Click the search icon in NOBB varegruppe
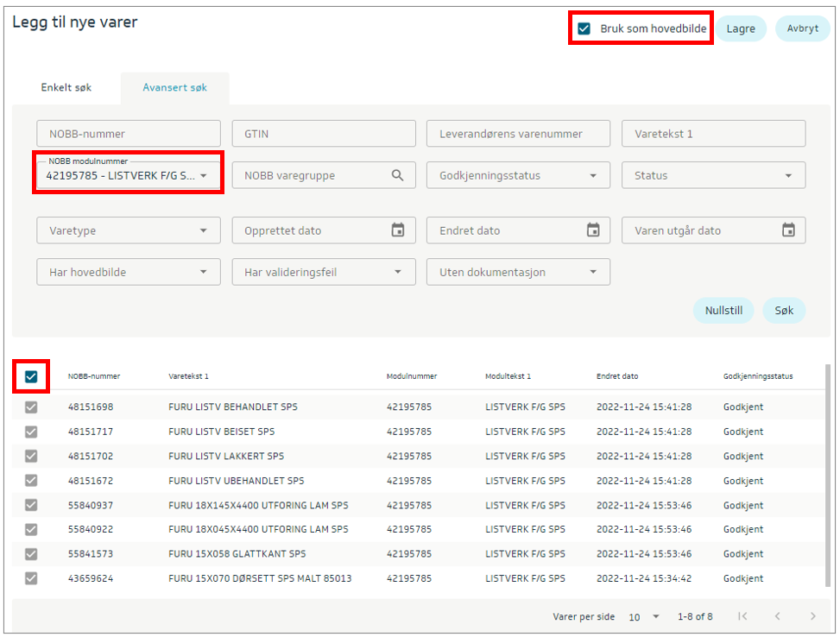Viewport: 840px width, 637px height. (x=397, y=175)
